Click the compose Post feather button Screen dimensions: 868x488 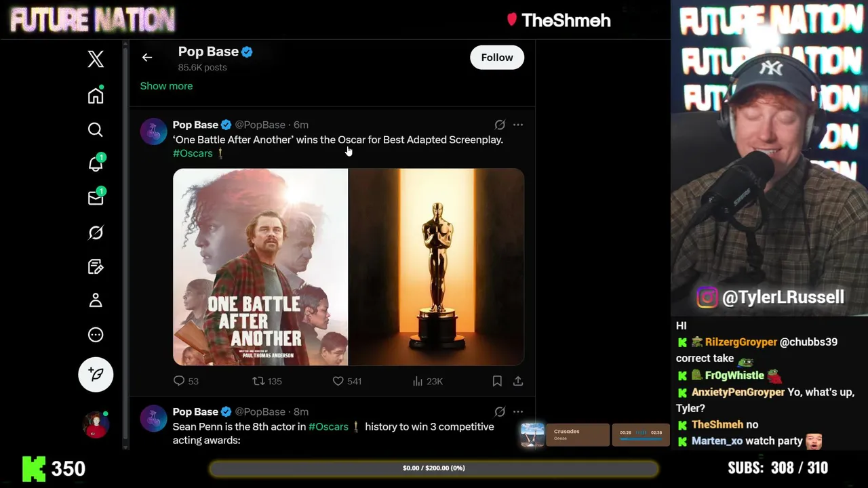pyautogui.click(x=96, y=374)
